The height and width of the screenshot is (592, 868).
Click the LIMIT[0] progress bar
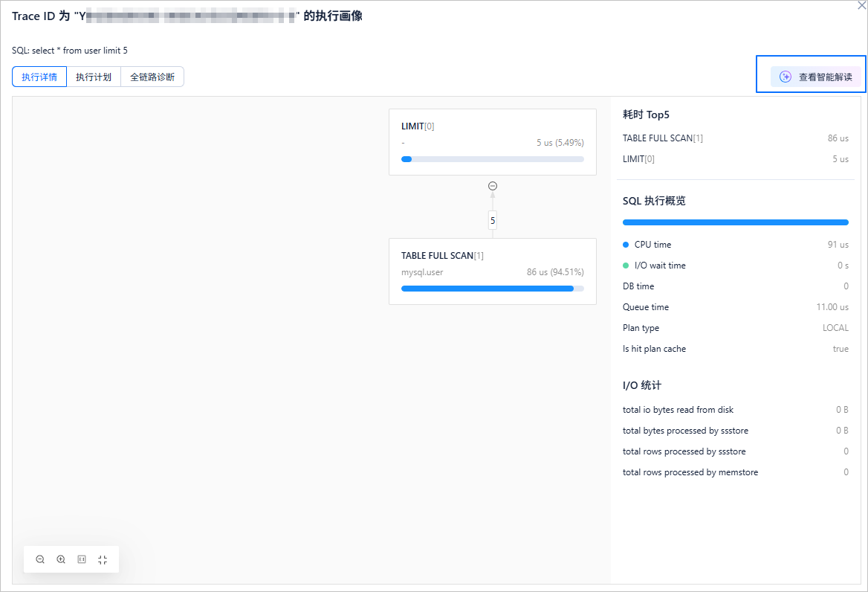(x=493, y=159)
